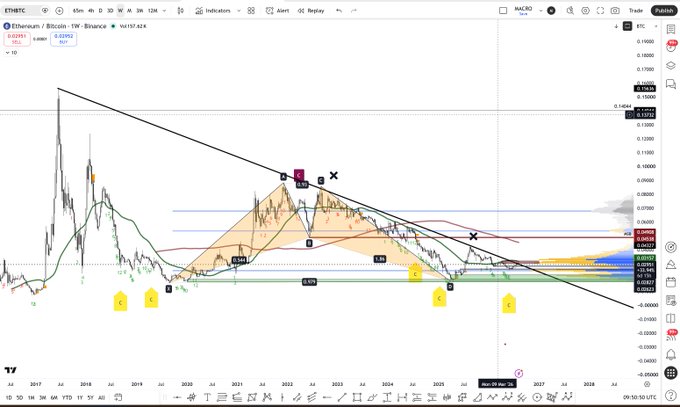Select the 3D timeframe
The height and width of the screenshot is (407, 680).
click(x=110, y=10)
